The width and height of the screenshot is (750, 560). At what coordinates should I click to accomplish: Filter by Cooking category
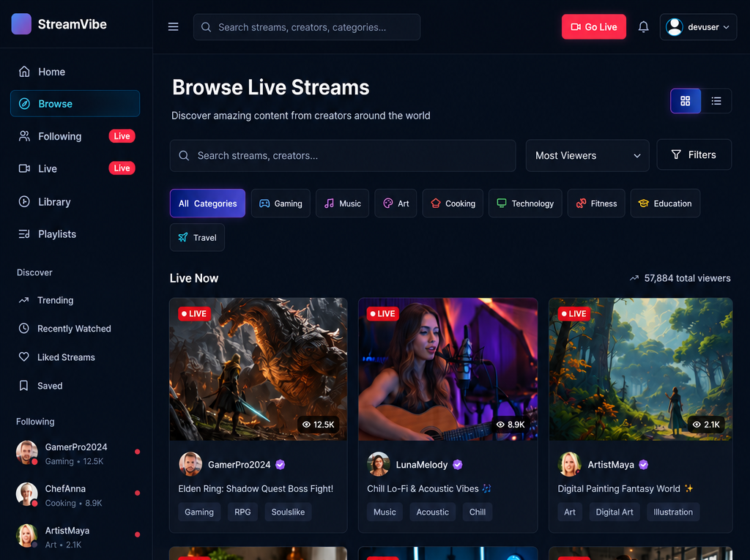click(453, 204)
